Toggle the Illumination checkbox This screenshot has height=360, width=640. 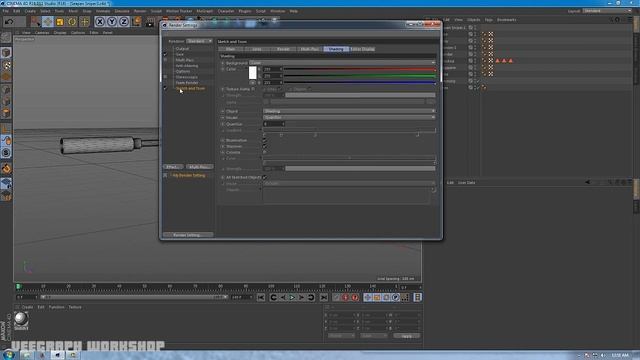265,140
